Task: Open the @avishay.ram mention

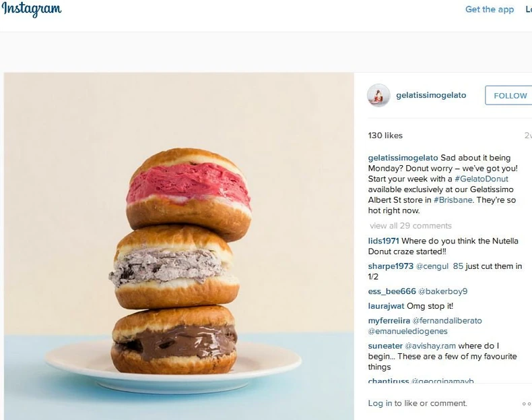Action: pyautogui.click(x=430, y=346)
